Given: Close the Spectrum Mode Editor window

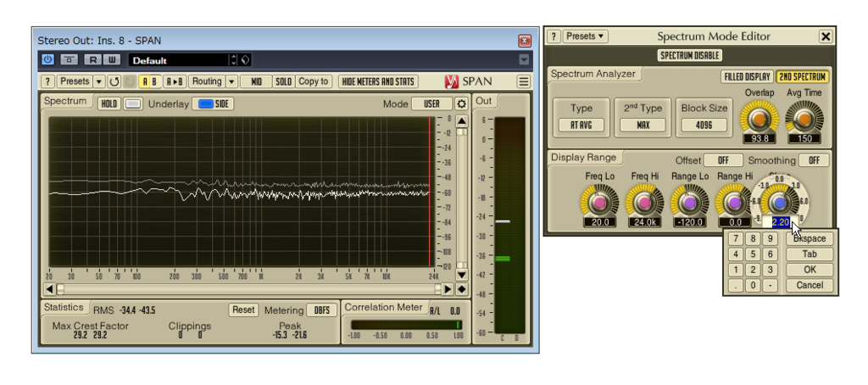Looking at the screenshot, I should [x=826, y=36].
